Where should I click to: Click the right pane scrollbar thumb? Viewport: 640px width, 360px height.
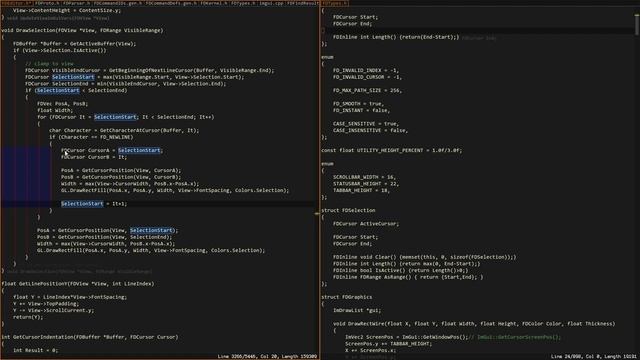[637, 24]
